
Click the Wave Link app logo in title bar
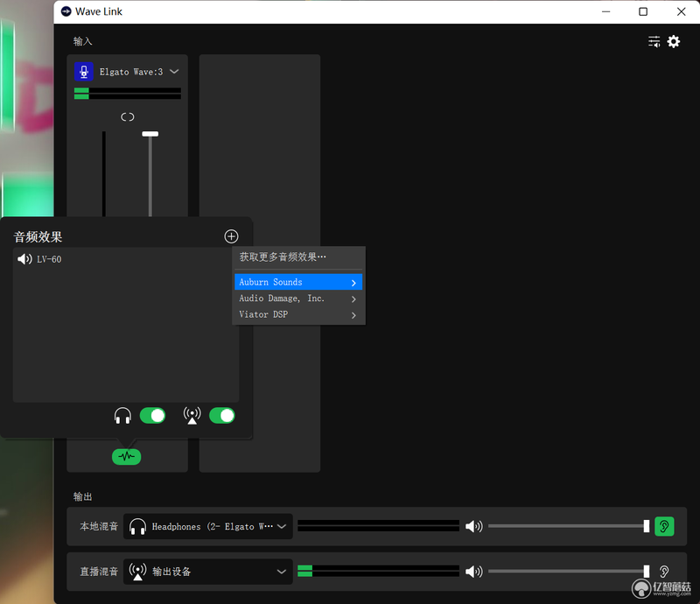point(66,11)
